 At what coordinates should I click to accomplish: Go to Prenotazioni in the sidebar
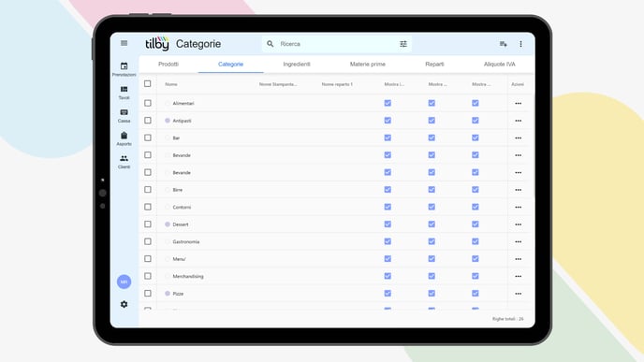124,69
